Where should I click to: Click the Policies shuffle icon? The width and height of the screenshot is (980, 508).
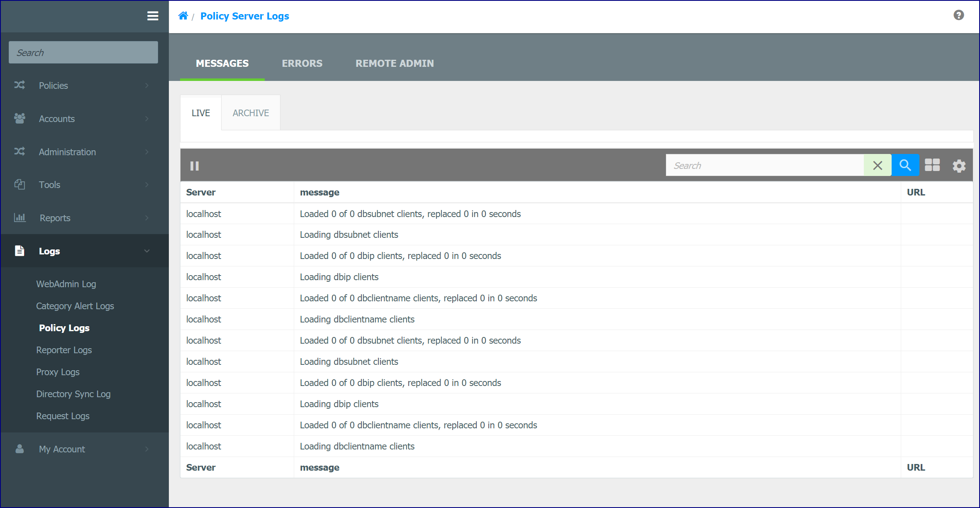tap(20, 85)
